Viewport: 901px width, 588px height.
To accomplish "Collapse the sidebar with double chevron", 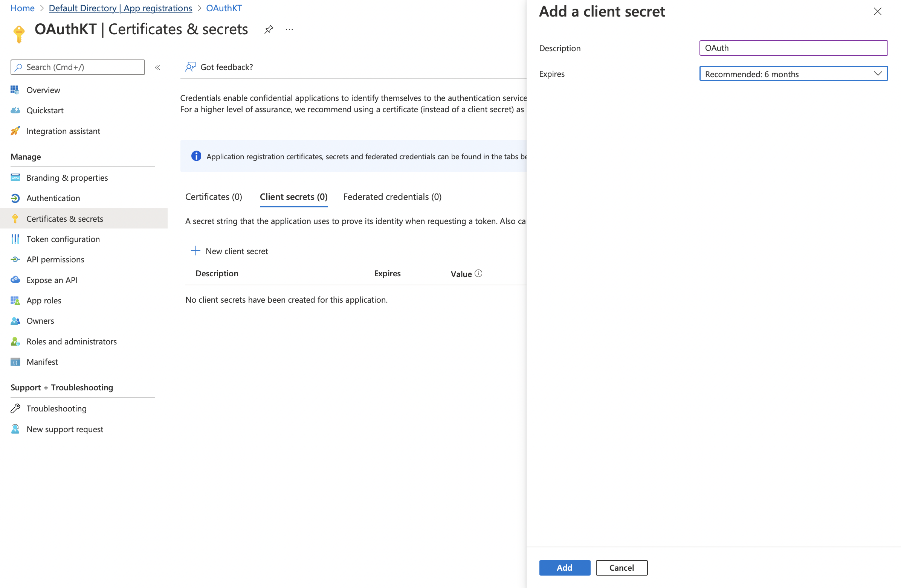I will coord(157,67).
